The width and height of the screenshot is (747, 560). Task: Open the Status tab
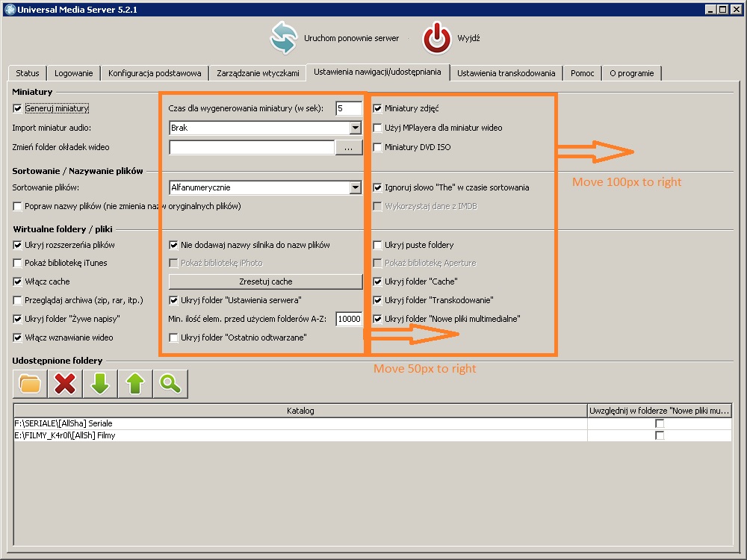[x=28, y=73]
